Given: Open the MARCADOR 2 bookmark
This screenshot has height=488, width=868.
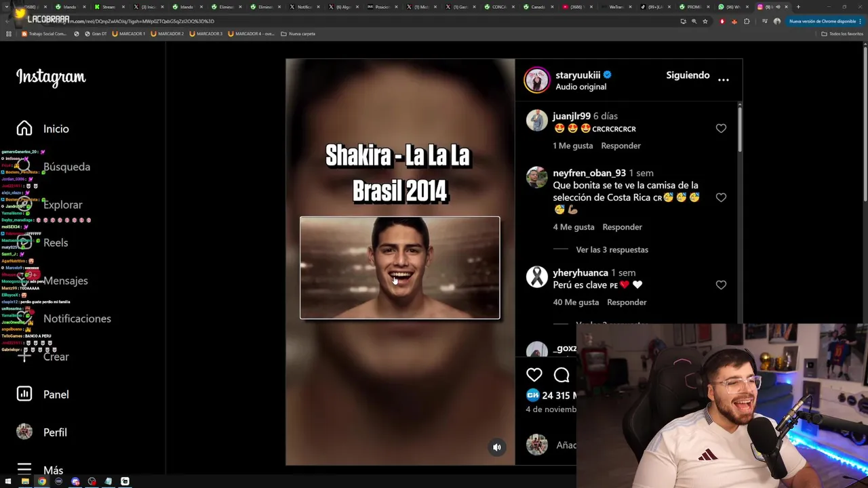Looking at the screenshot, I should 167,34.
